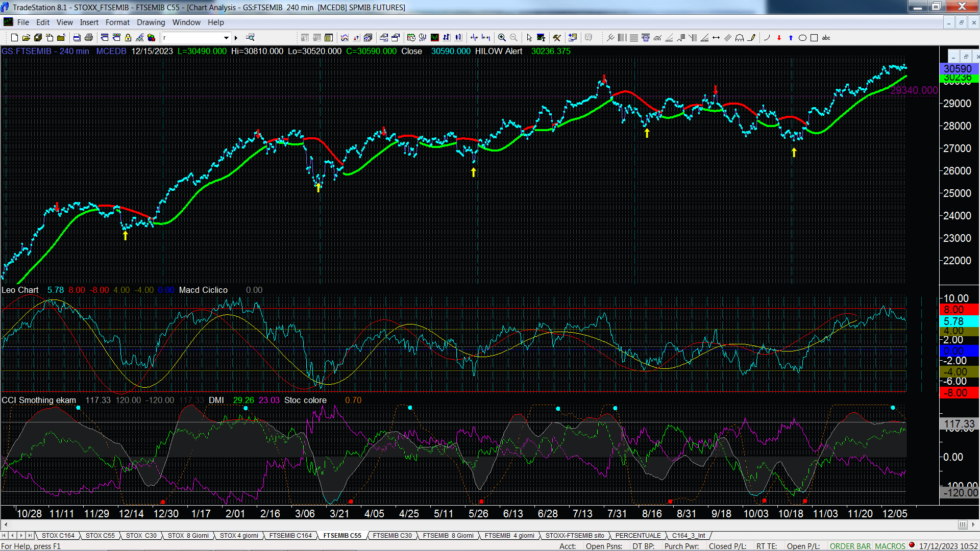This screenshot has height=551, width=980.
Task: Switch to the C164_3_Int tab
Action: coord(689,536)
